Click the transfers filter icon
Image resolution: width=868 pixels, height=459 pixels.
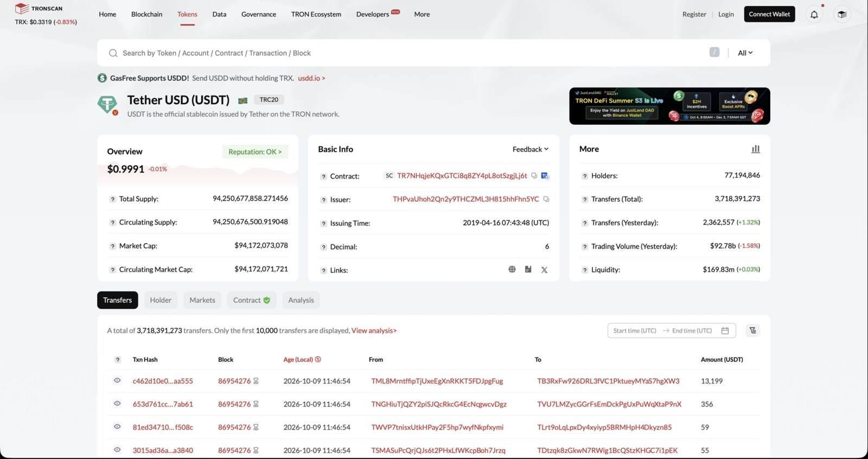(x=752, y=330)
